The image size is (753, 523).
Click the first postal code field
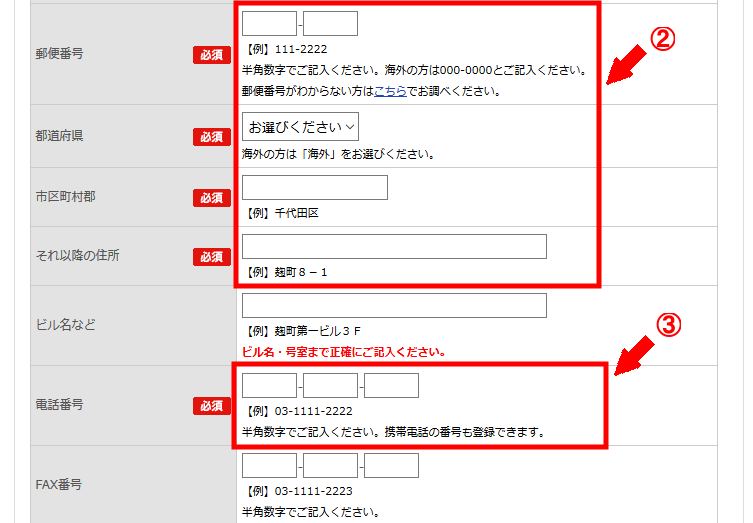(269, 24)
